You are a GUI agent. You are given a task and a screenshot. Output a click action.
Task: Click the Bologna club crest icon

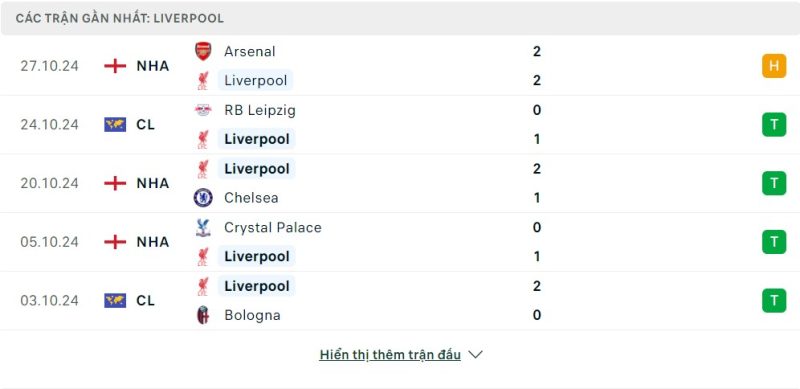tap(203, 315)
